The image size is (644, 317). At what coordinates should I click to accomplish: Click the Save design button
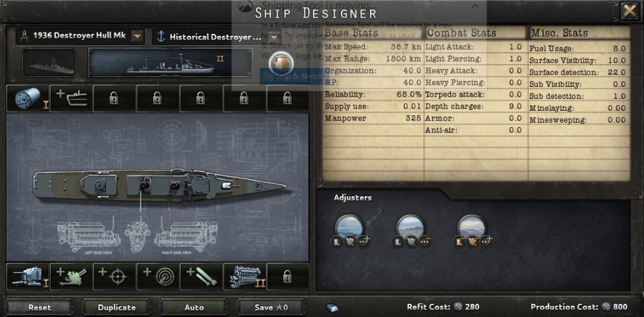pyautogui.click(x=271, y=307)
